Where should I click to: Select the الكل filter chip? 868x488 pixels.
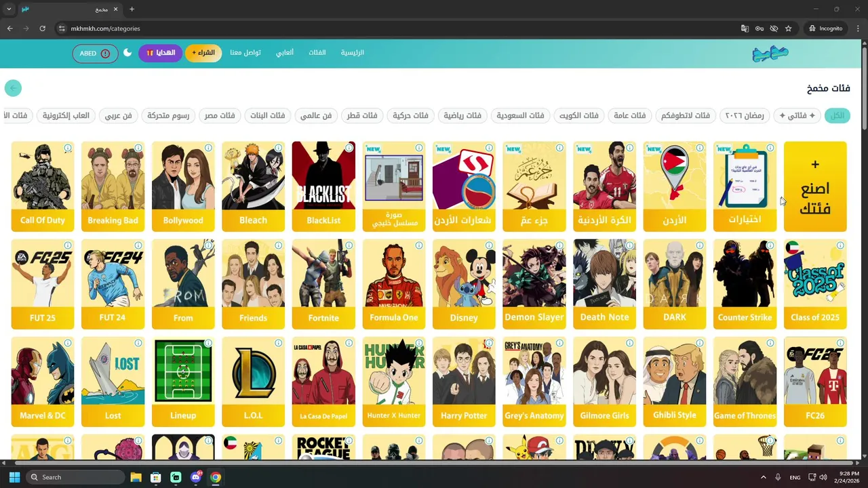click(837, 116)
